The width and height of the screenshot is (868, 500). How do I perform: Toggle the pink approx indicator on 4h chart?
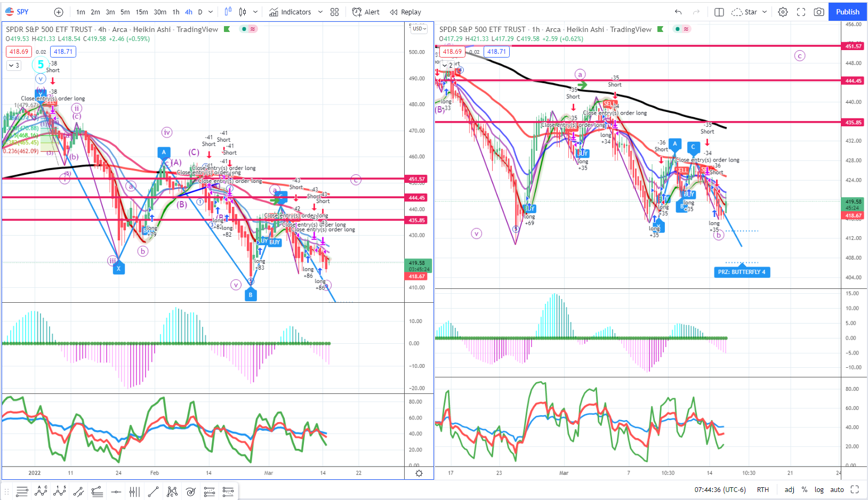pos(253,29)
